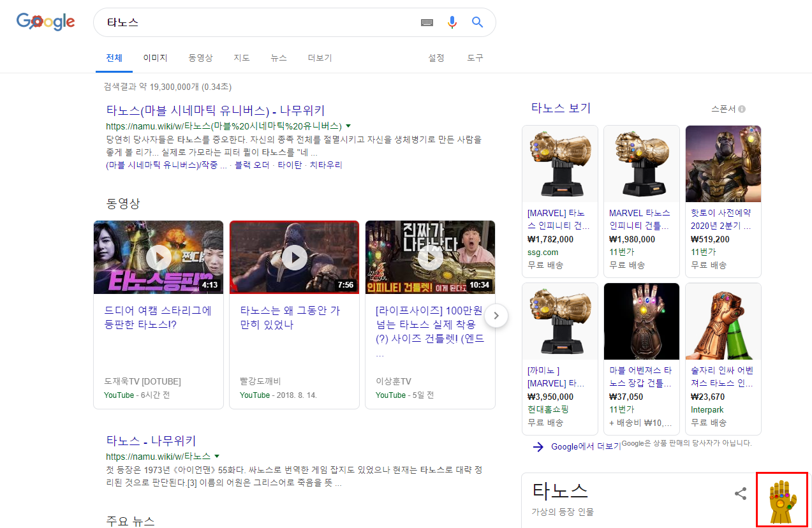This screenshot has width=812, height=528.
Task: Open the on-screen keyboard icon in search box
Action: pos(427,22)
